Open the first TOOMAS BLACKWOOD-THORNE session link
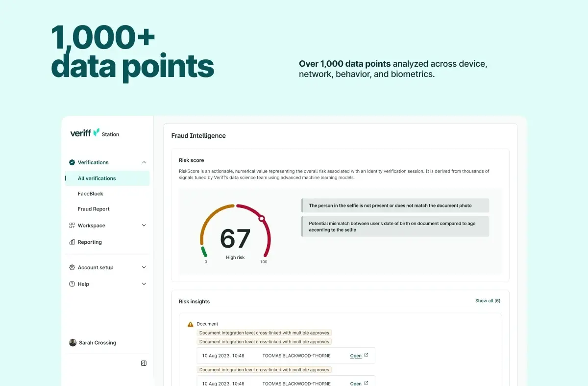The height and width of the screenshot is (386, 588). (x=359, y=356)
